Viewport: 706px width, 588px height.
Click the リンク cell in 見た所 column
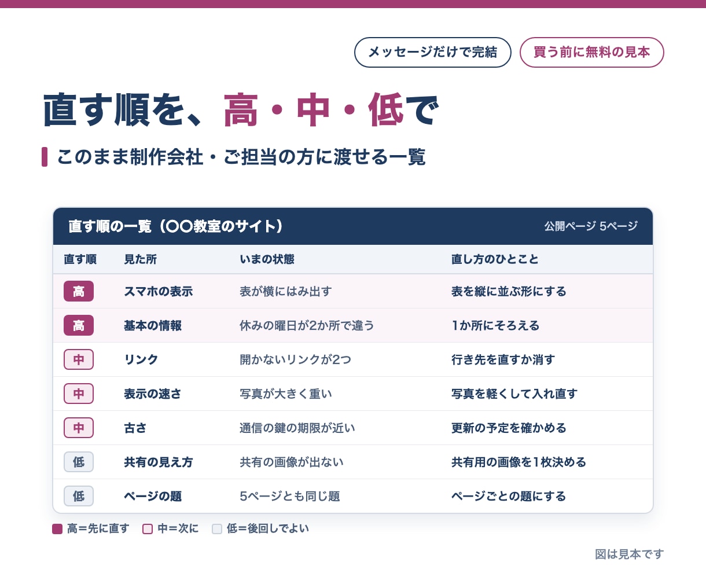141,359
